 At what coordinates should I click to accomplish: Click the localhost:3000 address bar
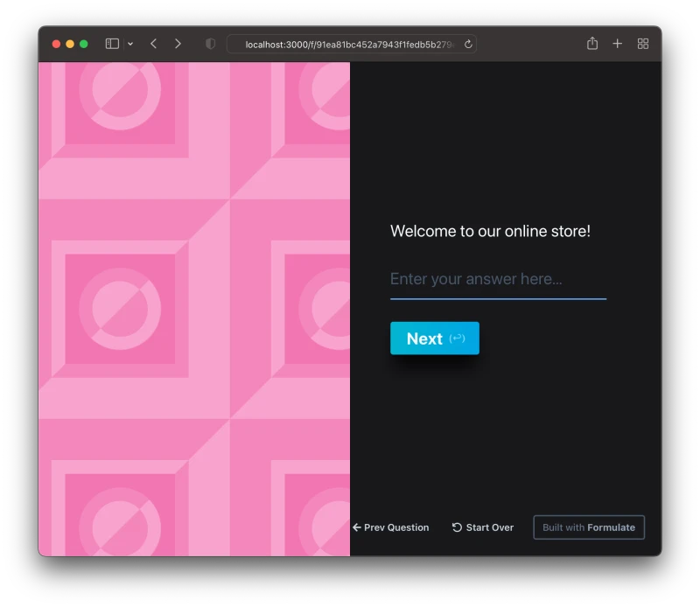pyautogui.click(x=350, y=44)
